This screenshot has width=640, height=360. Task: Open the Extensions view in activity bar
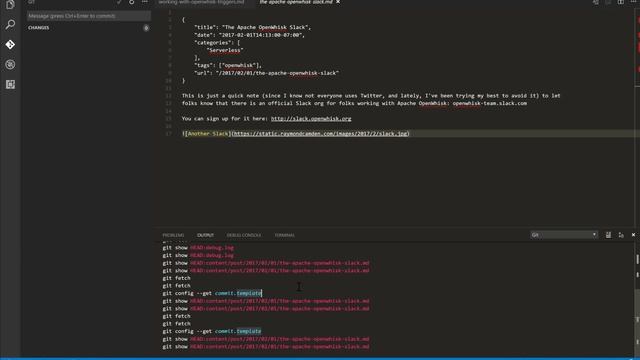(x=10, y=84)
